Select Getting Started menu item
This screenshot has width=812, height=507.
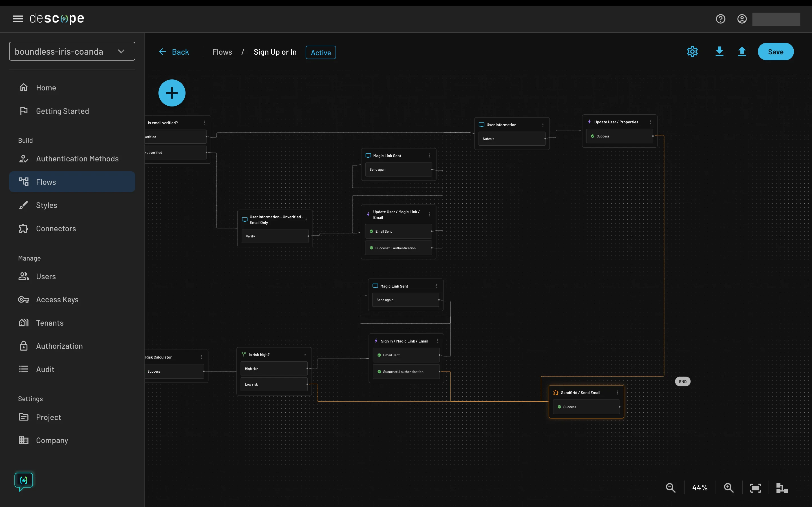pyautogui.click(x=63, y=111)
